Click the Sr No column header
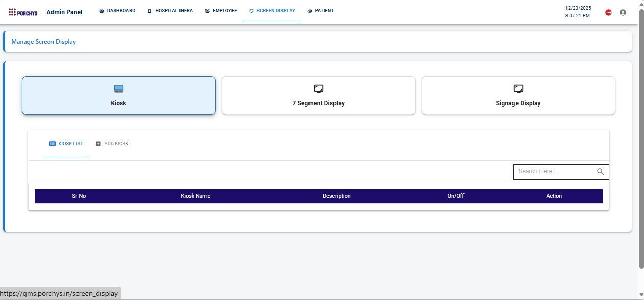644x300 pixels. click(79, 196)
